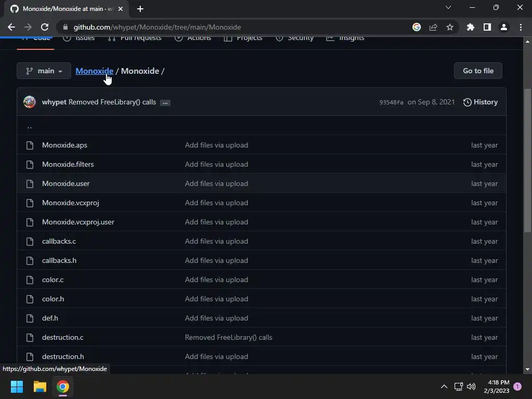This screenshot has height=399, width=532.
Task: Expand the commit message ellipsis button
Action: tap(165, 102)
